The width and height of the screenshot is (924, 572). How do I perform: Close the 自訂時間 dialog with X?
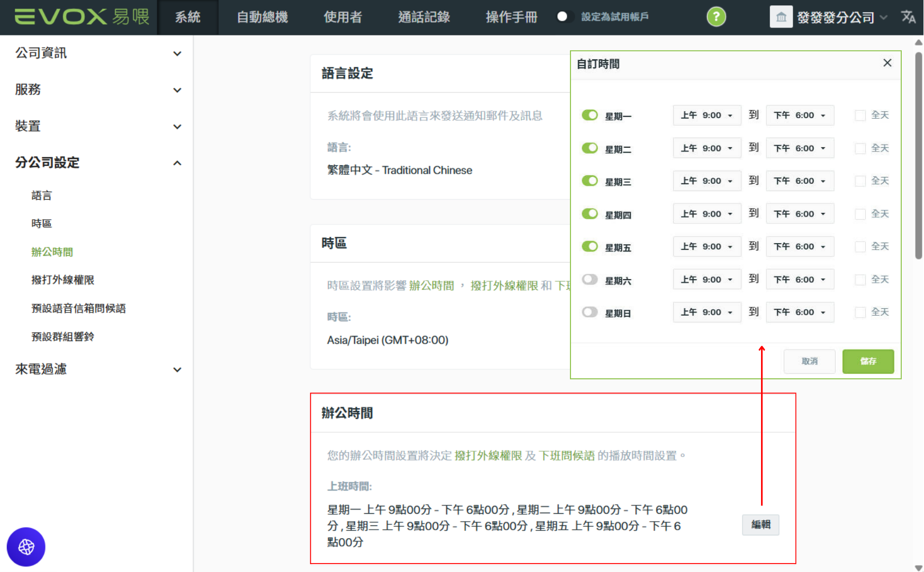[x=887, y=63]
